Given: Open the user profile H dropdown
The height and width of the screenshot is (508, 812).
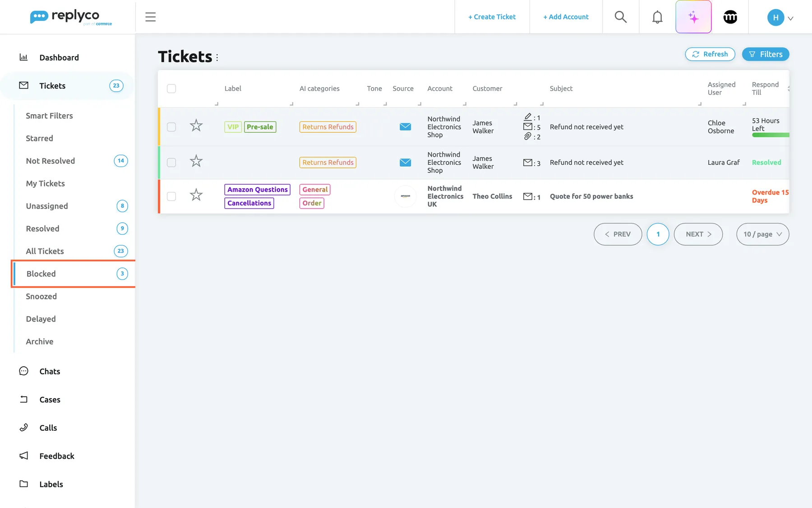Looking at the screenshot, I should click(780, 18).
